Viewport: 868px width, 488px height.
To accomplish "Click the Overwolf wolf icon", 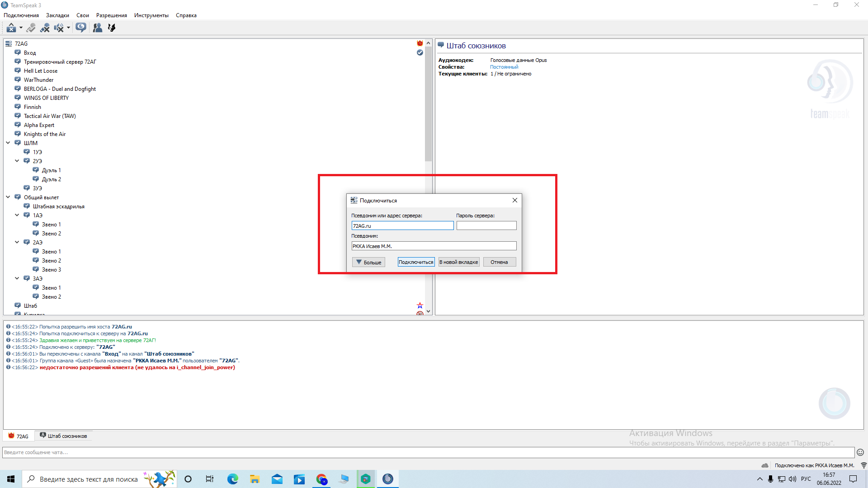I will click(112, 28).
